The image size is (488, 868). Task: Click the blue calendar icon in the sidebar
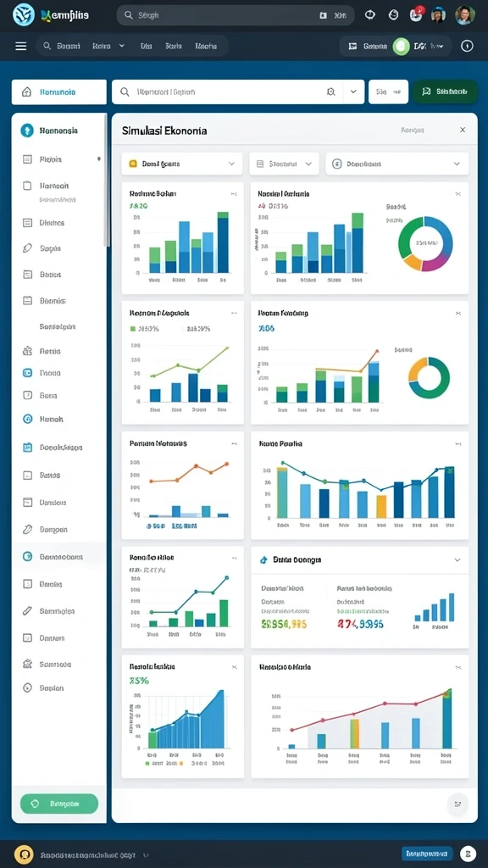[x=27, y=448]
